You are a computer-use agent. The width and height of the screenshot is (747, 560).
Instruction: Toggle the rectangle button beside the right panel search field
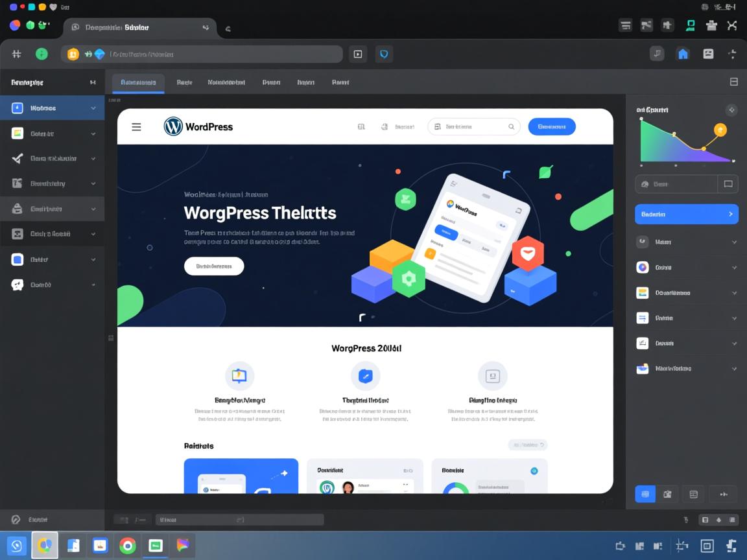pyautogui.click(x=728, y=184)
